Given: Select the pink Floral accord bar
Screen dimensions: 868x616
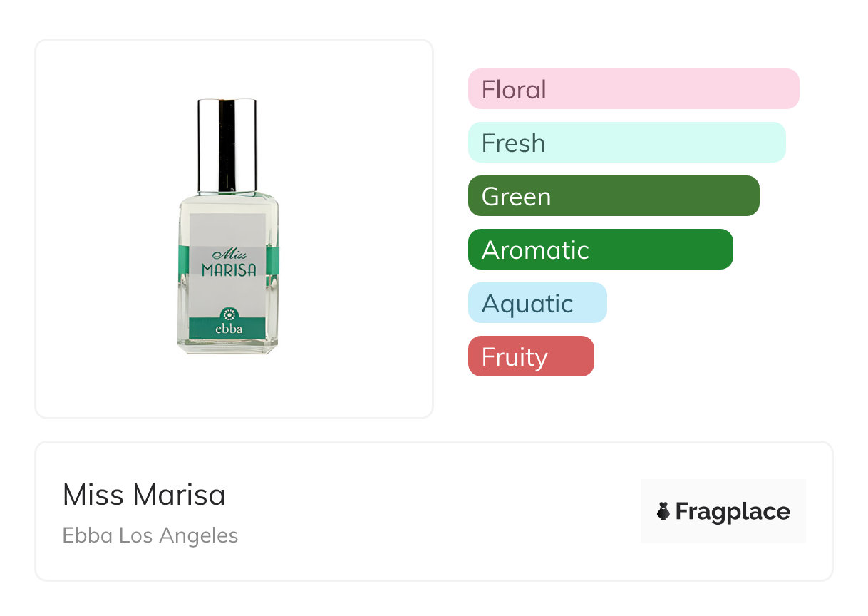Looking at the screenshot, I should click(x=634, y=89).
